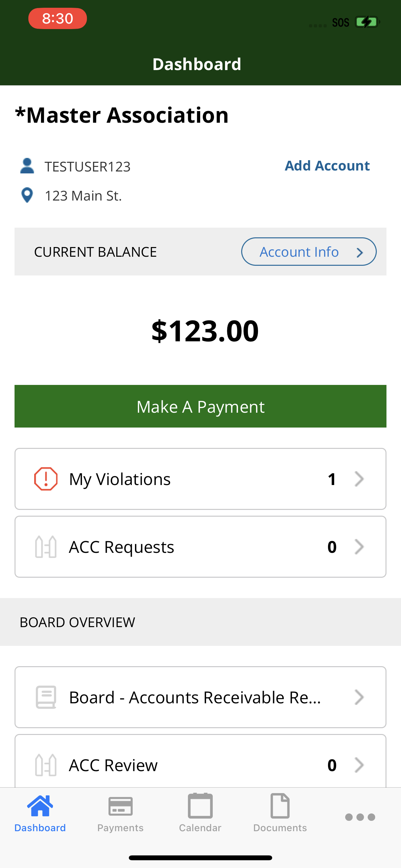Tap the $123.00 current balance amount
Screen dimensions: 401x868
(x=205, y=331)
